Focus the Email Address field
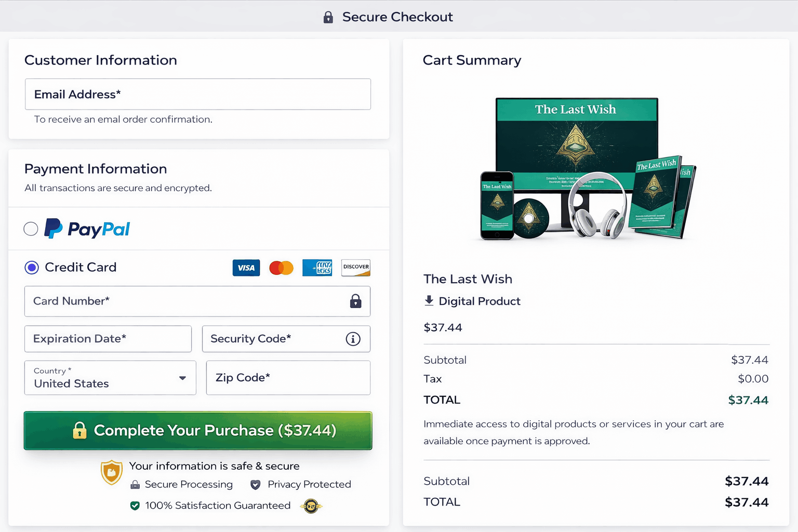 point(198,94)
